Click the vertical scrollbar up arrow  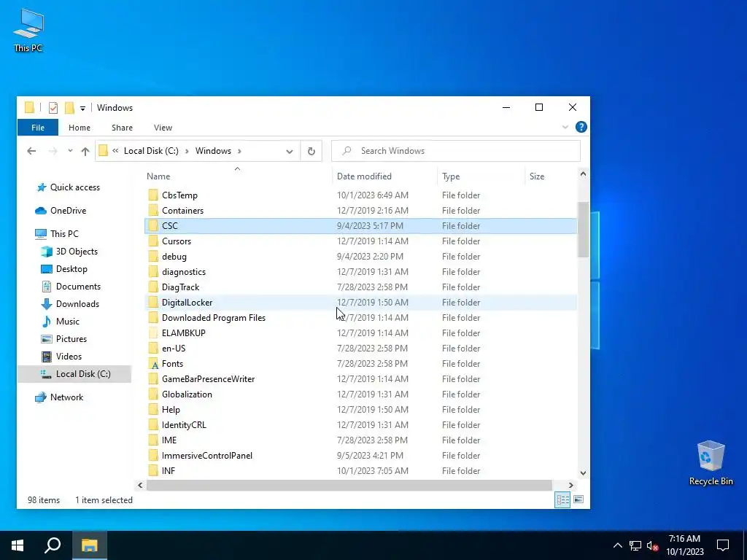583,174
